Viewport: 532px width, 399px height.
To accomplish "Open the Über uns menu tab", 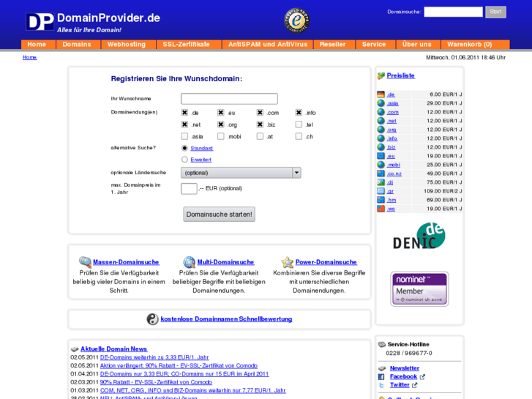I will 417,45.
